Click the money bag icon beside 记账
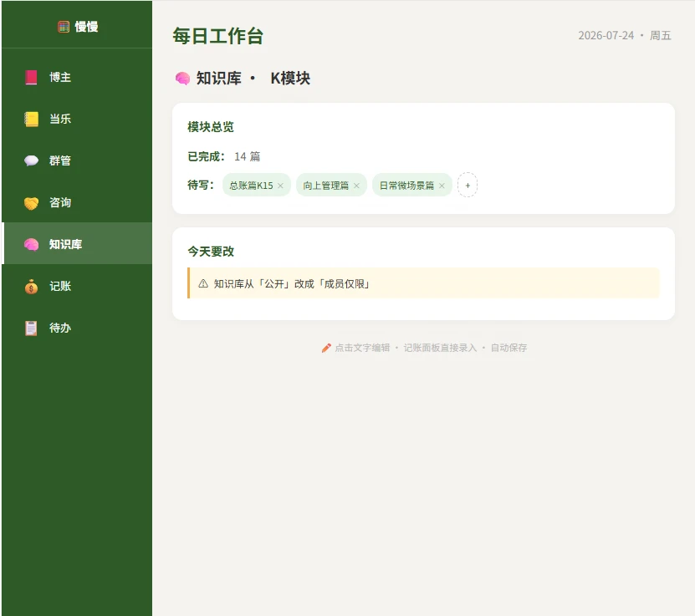Screen dimensions: 695x616 [31, 287]
